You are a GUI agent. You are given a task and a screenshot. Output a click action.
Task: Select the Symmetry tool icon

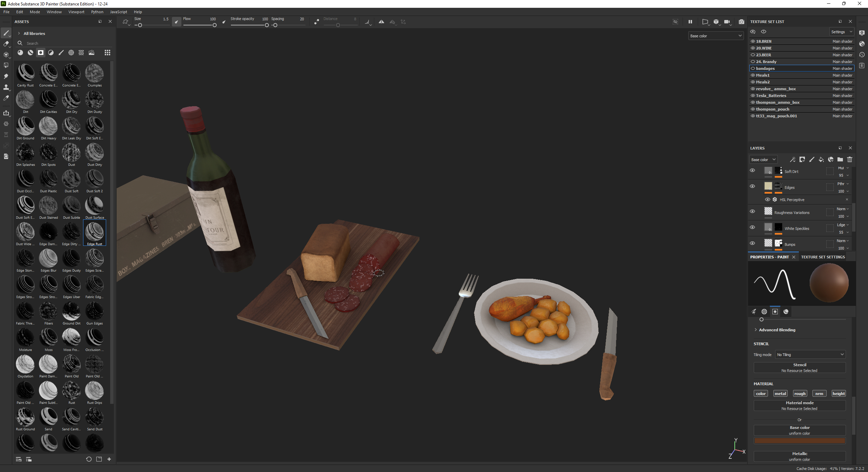[x=381, y=21]
